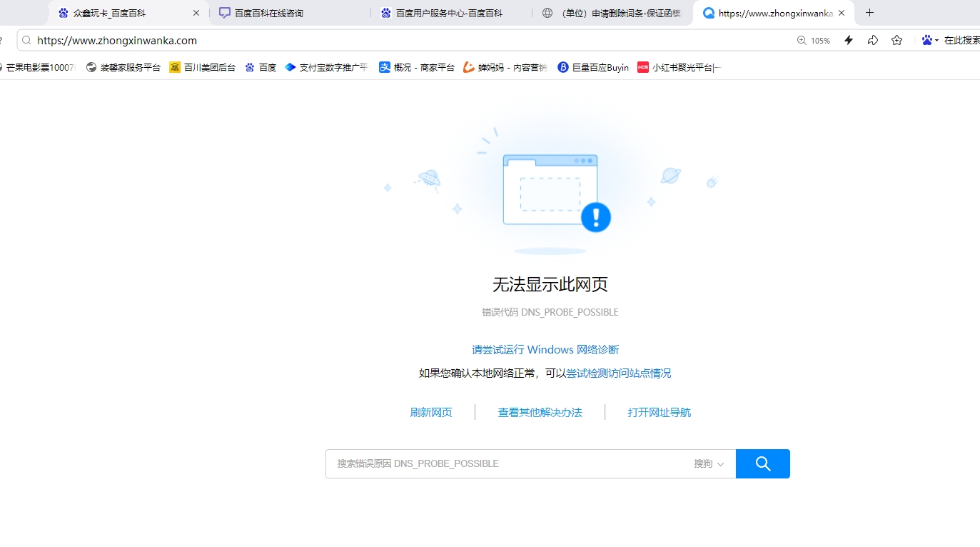980x547 pixels.
Task: Close the 众鑫玩卡_百度百科 tab
Action: [x=196, y=13]
